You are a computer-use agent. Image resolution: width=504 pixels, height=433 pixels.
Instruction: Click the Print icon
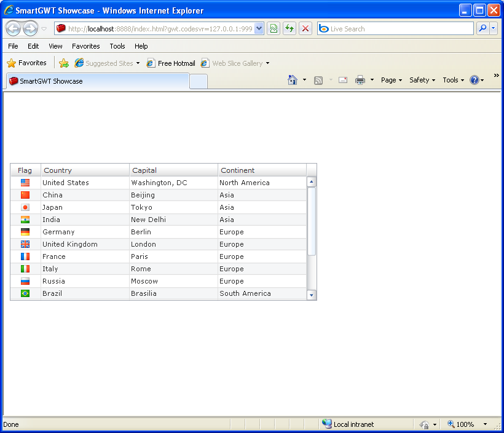[360, 80]
